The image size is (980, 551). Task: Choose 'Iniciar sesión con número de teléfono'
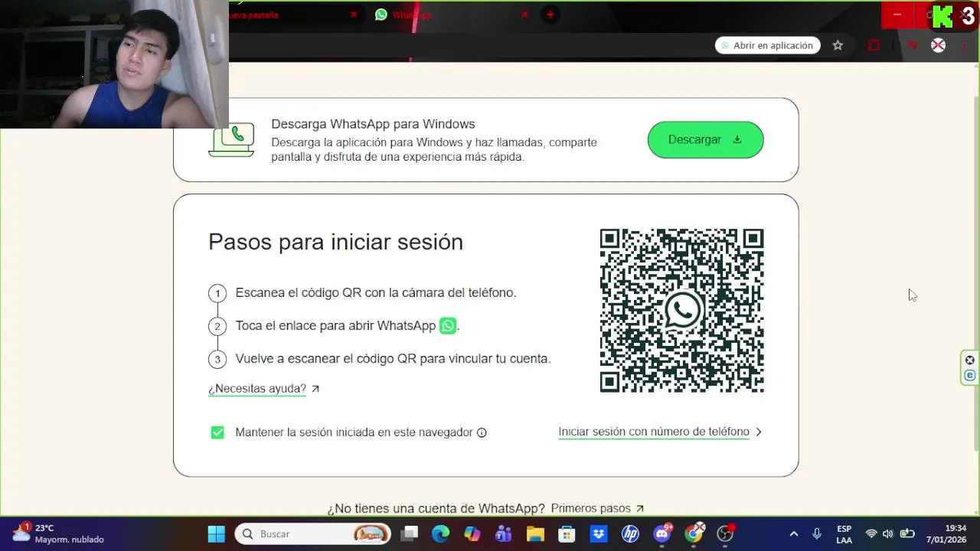[660, 432]
